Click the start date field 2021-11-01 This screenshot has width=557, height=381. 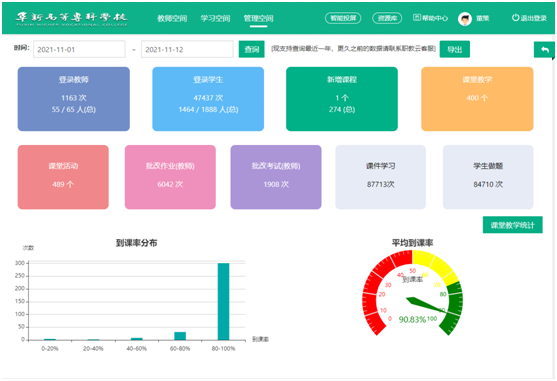tap(79, 49)
